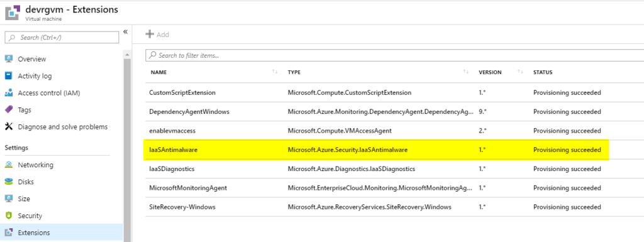
Task: Click the Add extension button
Action: click(157, 35)
